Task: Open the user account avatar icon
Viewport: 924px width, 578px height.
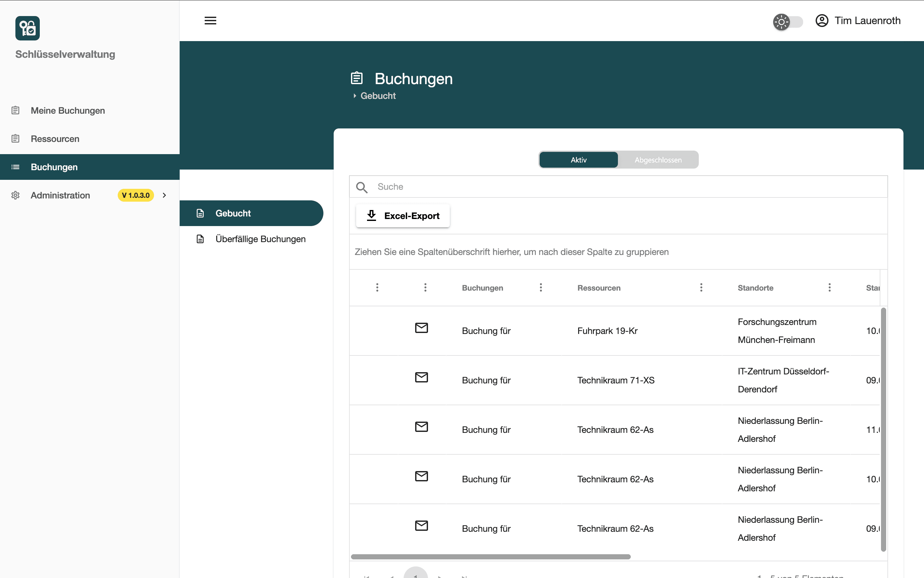Action: click(x=822, y=21)
